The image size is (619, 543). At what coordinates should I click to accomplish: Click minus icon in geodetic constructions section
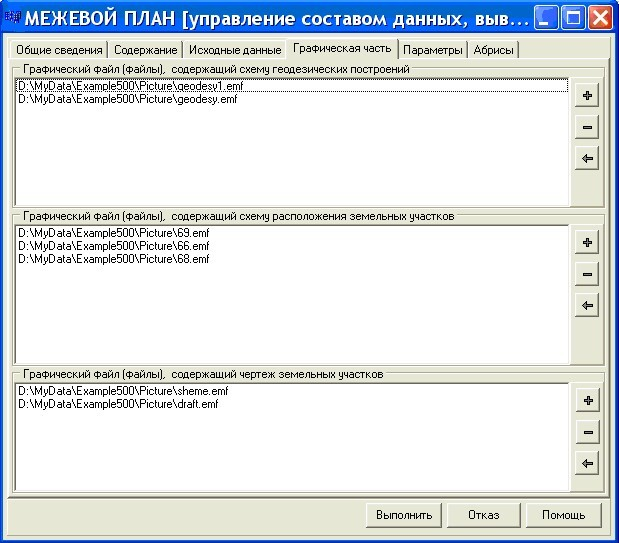pos(587,127)
